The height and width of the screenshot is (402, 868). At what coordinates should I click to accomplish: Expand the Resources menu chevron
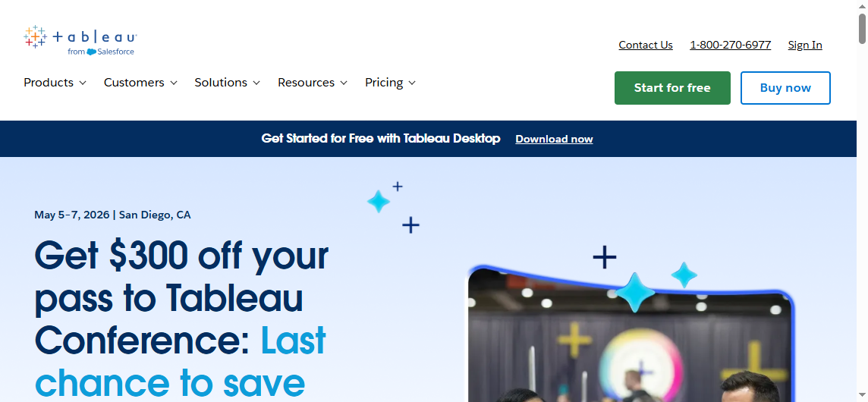[x=344, y=83]
